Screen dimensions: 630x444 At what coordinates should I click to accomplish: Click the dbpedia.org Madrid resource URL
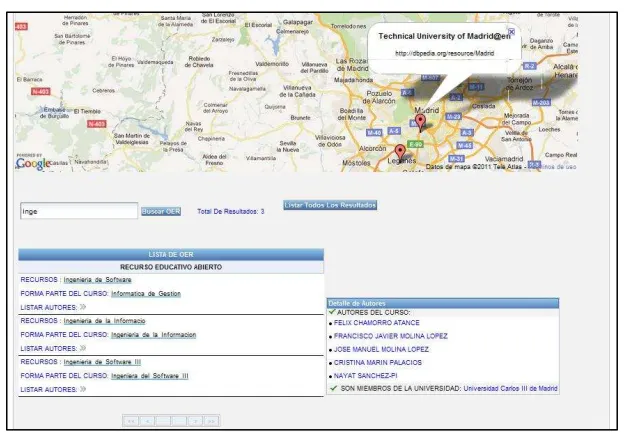pos(444,53)
